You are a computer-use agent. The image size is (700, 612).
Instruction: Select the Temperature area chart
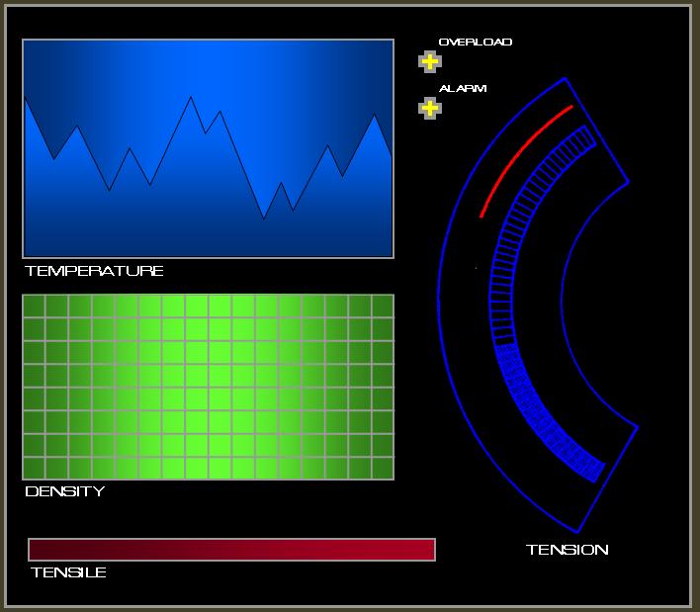coord(208,148)
